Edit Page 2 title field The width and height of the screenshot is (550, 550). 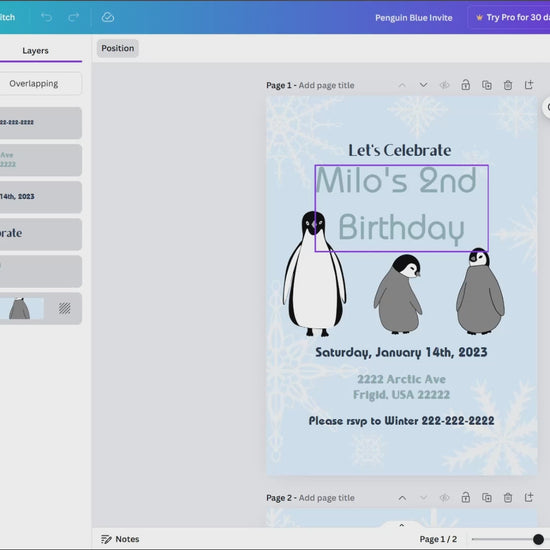[327, 498]
